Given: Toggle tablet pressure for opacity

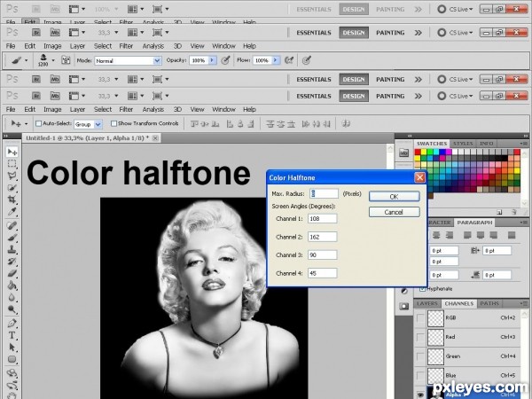Looking at the screenshot, I should click(x=225, y=60).
